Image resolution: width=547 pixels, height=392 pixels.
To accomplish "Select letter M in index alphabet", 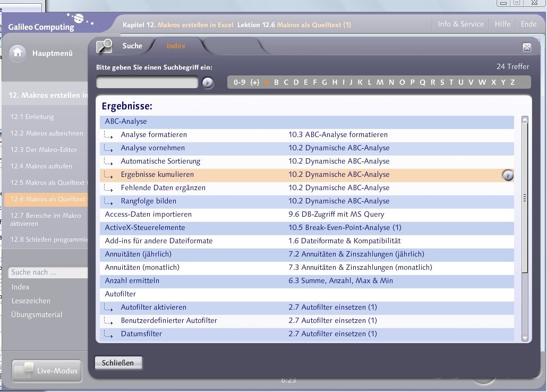I will pos(380,82).
